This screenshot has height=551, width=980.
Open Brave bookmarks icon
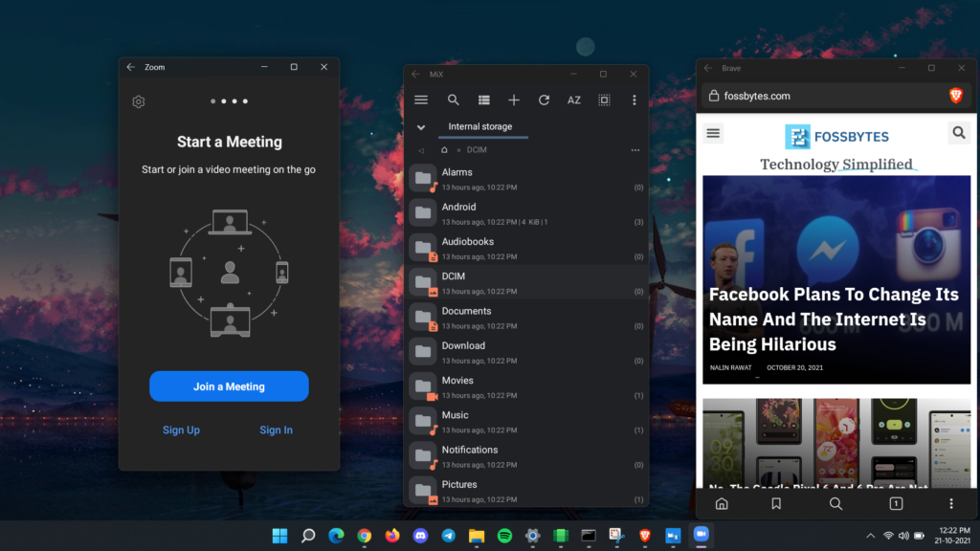[x=776, y=503]
